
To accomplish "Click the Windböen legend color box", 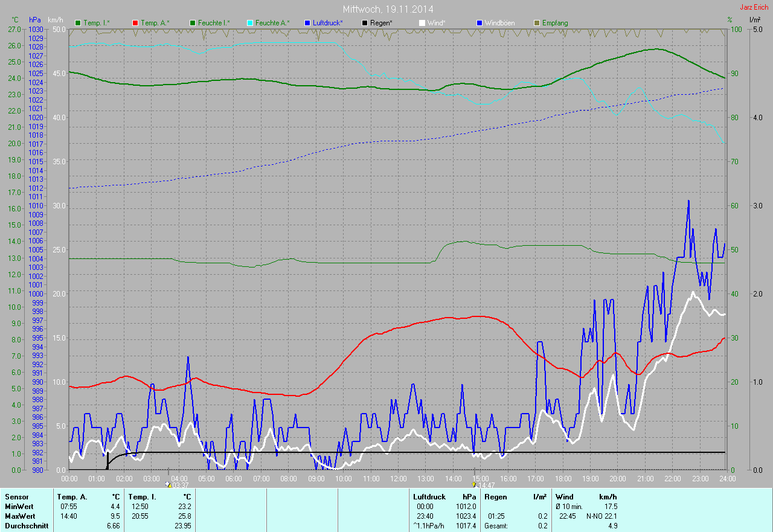I will click(480, 23).
